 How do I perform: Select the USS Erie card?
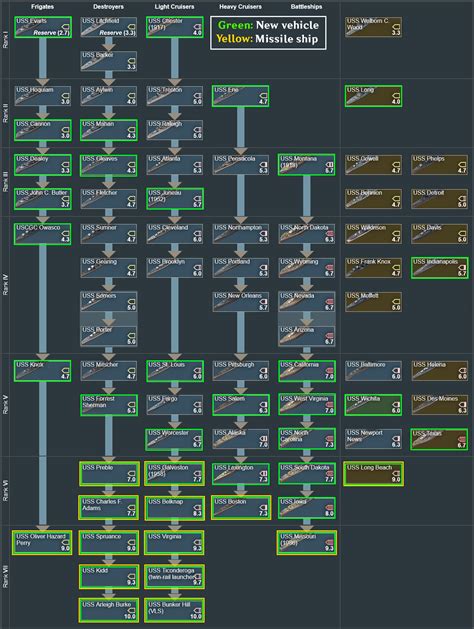point(241,96)
